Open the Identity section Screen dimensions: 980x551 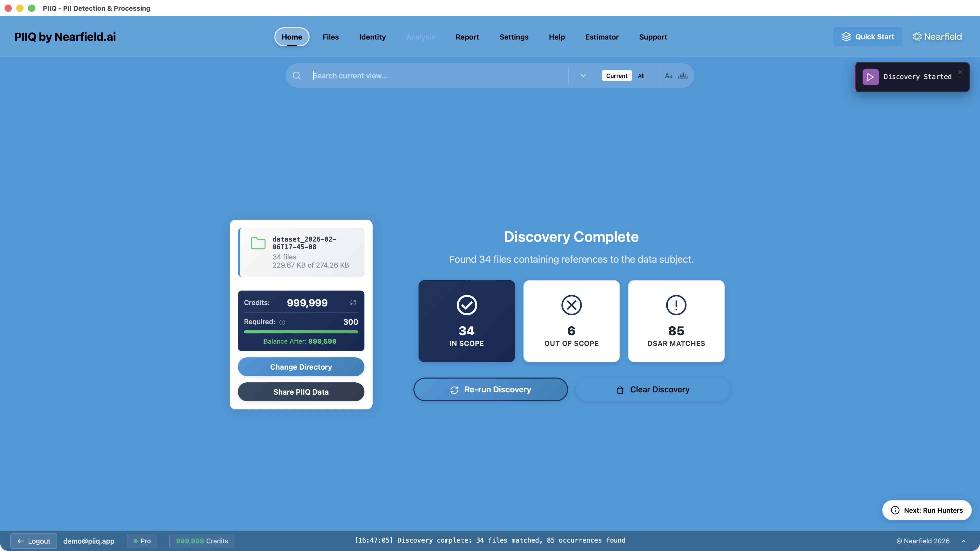click(x=372, y=37)
